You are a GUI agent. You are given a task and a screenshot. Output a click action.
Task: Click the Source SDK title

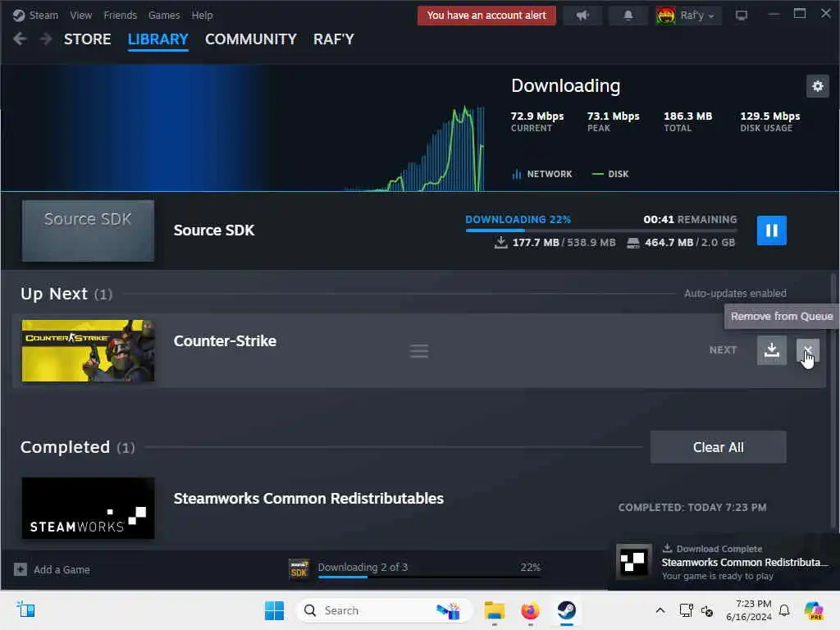coord(214,231)
